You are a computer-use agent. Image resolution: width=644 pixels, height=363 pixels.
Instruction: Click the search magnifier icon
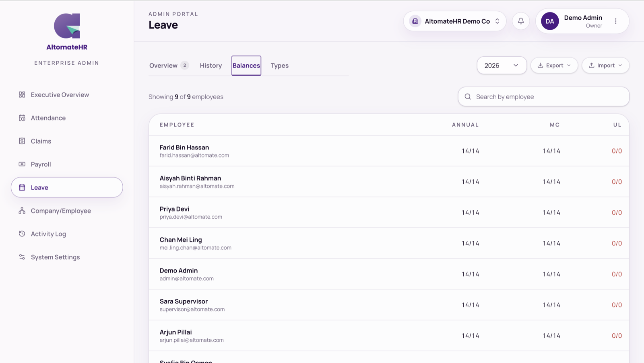click(468, 96)
